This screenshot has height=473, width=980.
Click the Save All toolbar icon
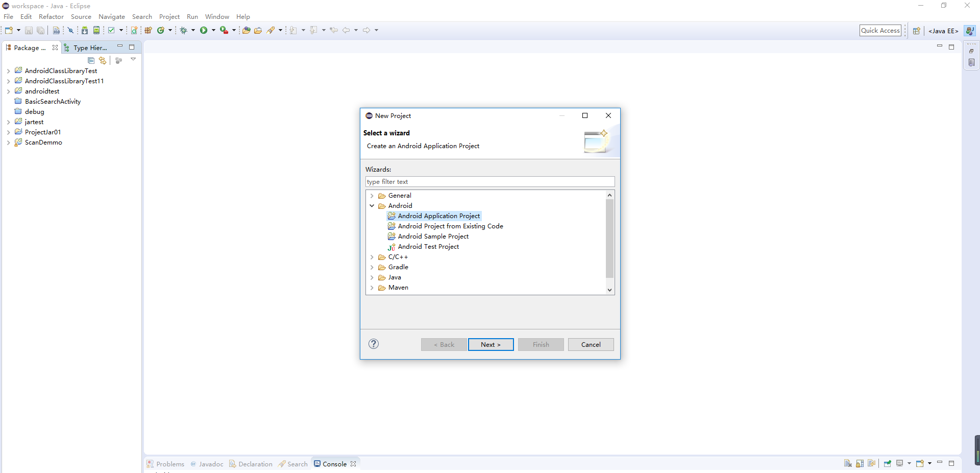[x=41, y=31]
